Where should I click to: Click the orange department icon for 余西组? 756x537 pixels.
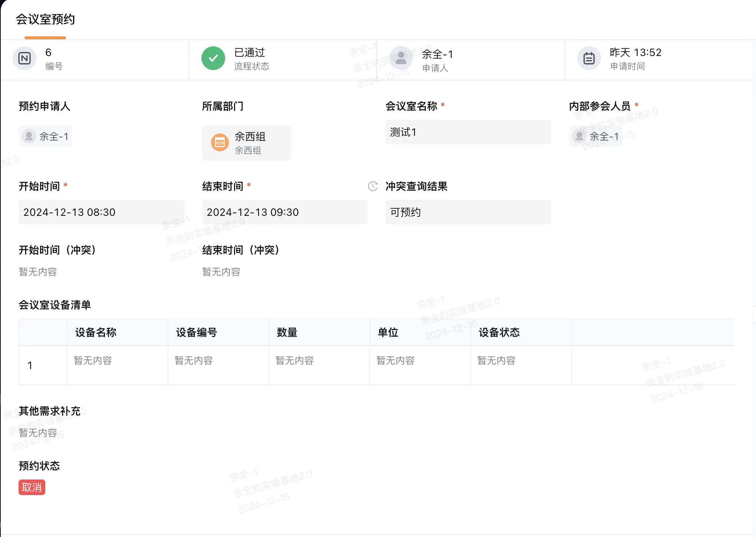(220, 143)
